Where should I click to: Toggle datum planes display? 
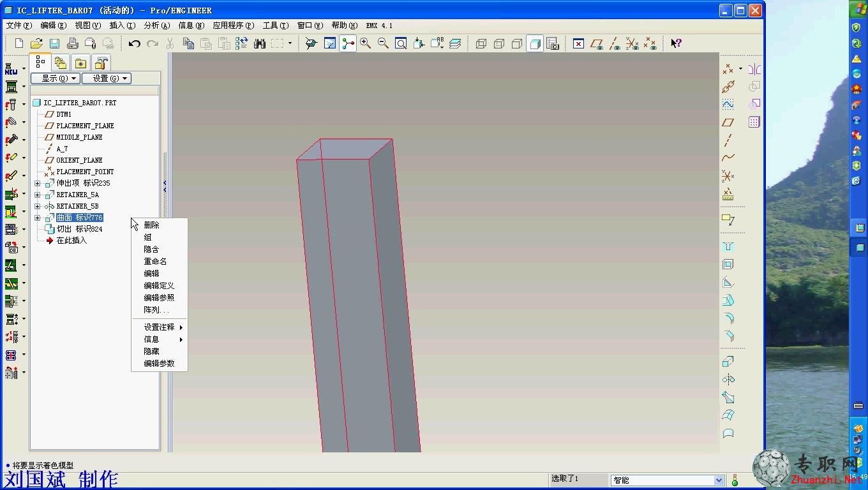(597, 43)
